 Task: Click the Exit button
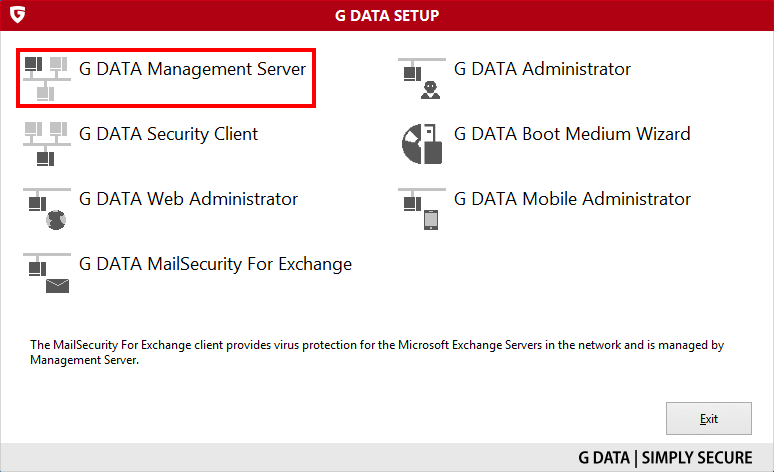709,419
